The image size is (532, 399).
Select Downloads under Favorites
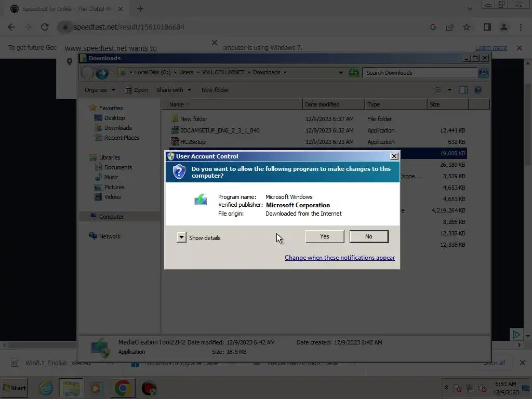coord(113,128)
